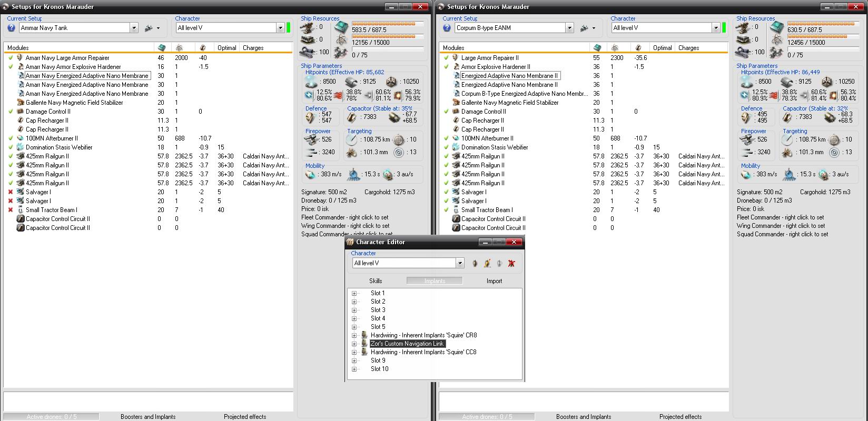This screenshot has height=421, width=868.
Task: Toggle Domination Stasis Webifier checkmark in left window
Action: point(11,147)
